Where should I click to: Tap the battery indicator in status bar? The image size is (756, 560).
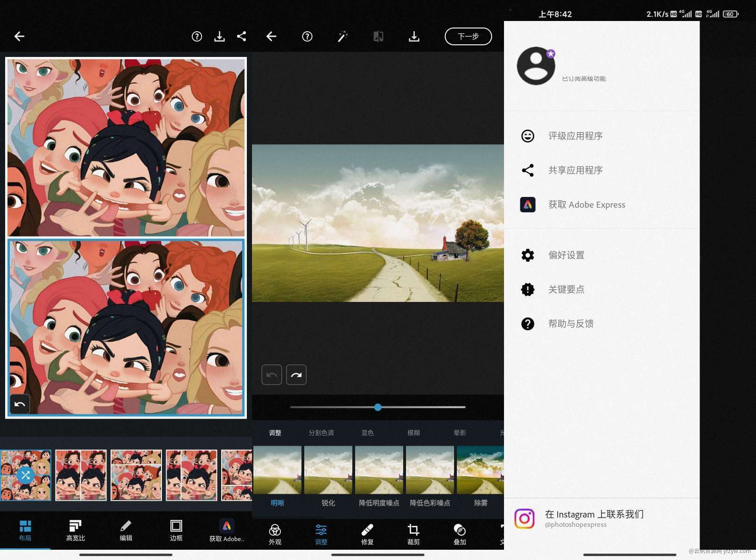point(731,14)
